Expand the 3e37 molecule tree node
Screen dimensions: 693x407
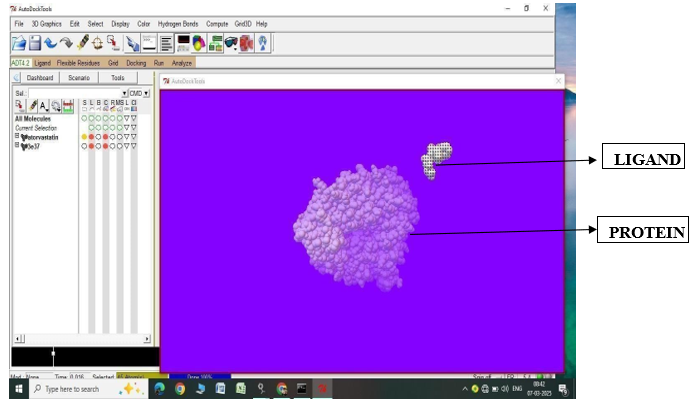tap(16, 145)
